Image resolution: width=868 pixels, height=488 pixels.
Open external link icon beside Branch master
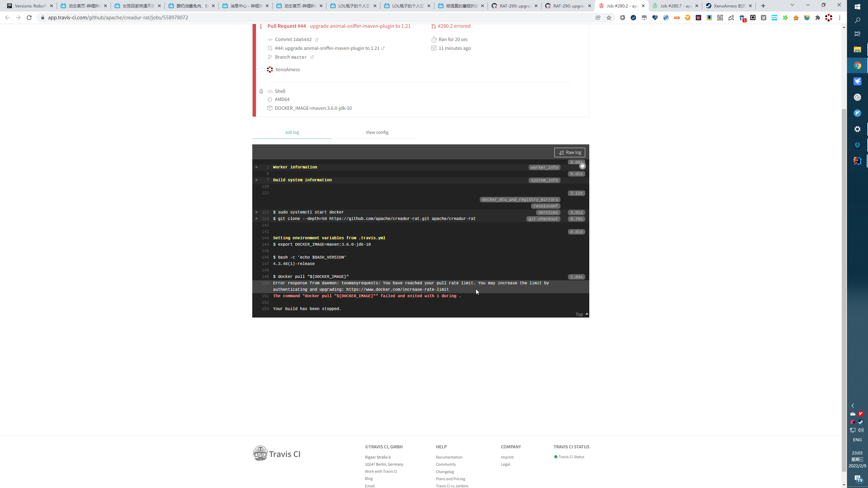click(312, 57)
